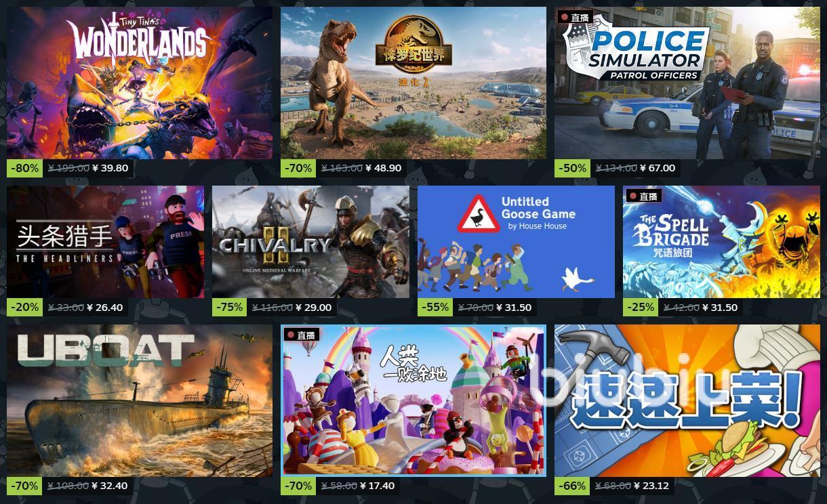Open Chivalry II medieval warfare capsule
Viewport: 827px width, 504px height.
[310, 242]
